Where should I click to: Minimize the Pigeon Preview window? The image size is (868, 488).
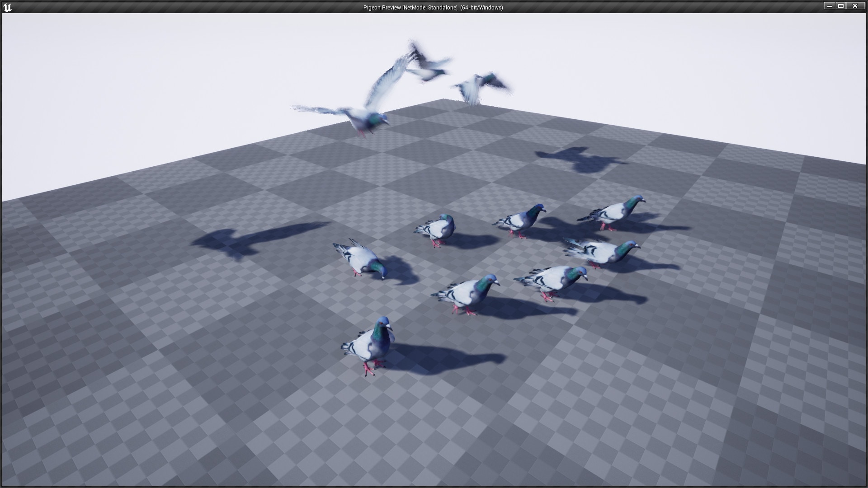click(x=830, y=6)
